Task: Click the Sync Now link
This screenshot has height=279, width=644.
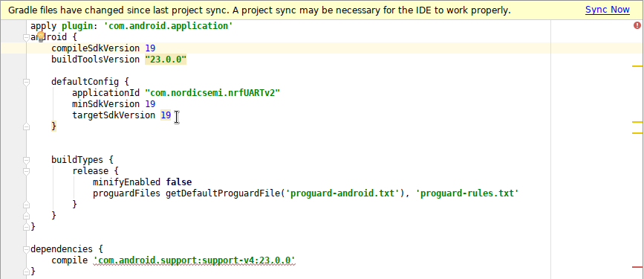Action: click(607, 10)
